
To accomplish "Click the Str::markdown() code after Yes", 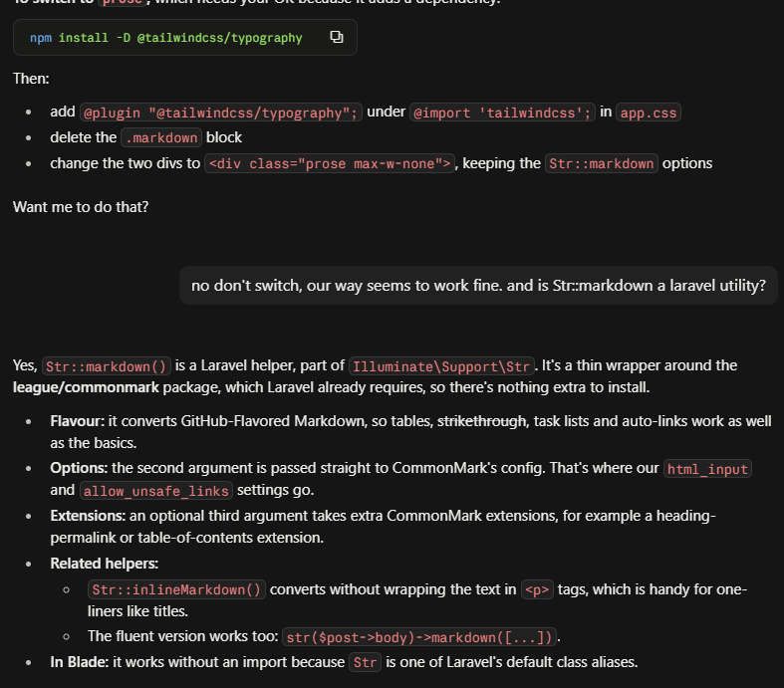I will [106, 366].
